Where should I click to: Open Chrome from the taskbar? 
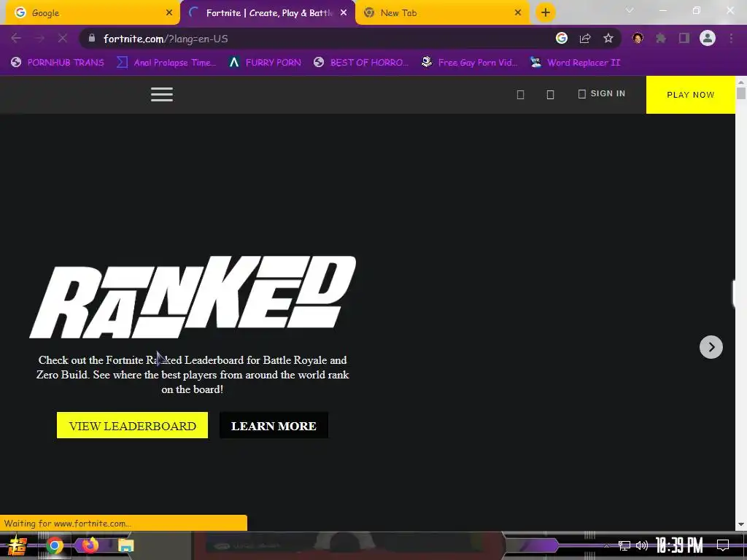(x=55, y=545)
